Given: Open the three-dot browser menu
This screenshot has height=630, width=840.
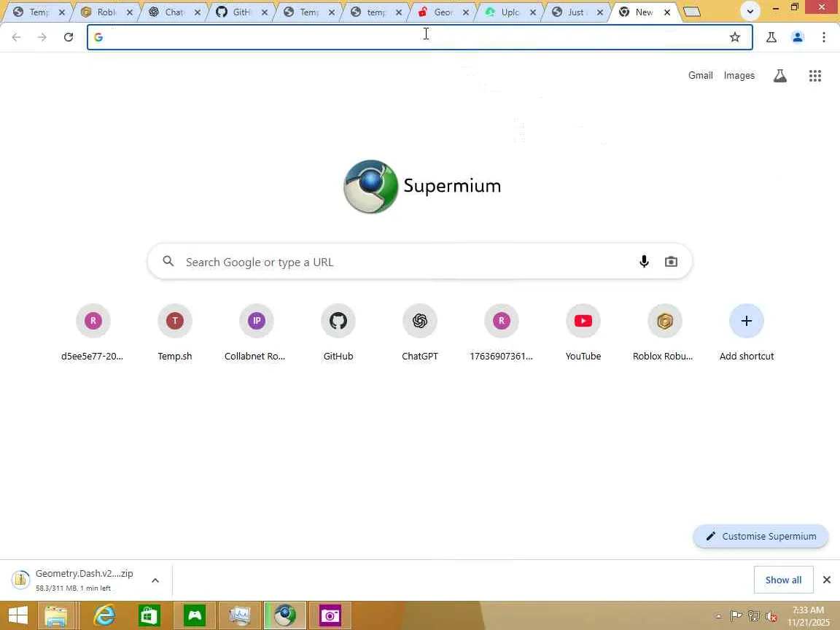Looking at the screenshot, I should [823, 37].
